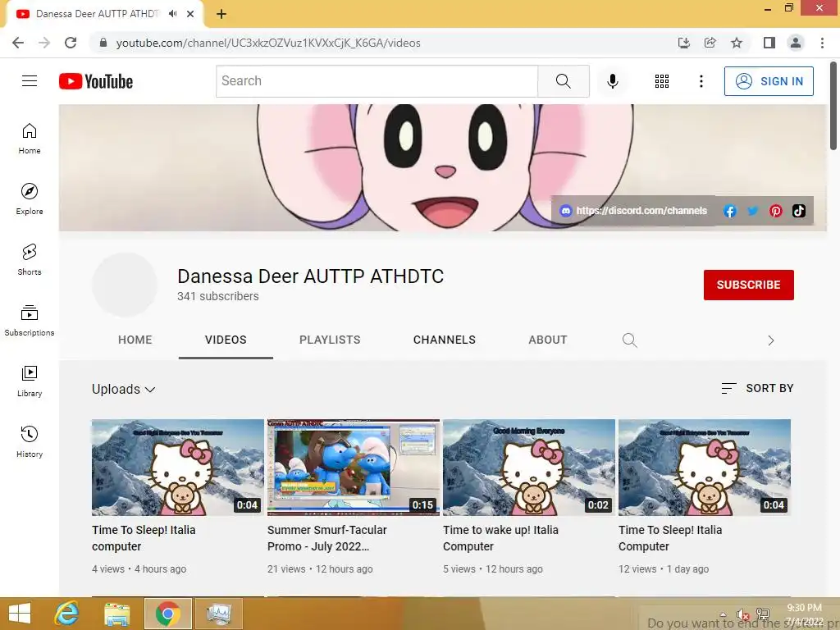Click the address bar URL
The width and height of the screenshot is (840, 630).
268,43
